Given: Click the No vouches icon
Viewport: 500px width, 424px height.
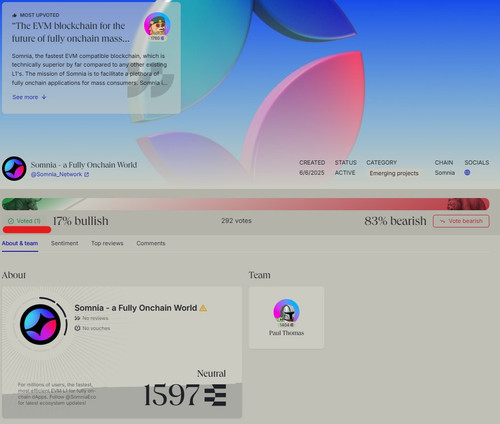Looking at the screenshot, I should pos(77,328).
